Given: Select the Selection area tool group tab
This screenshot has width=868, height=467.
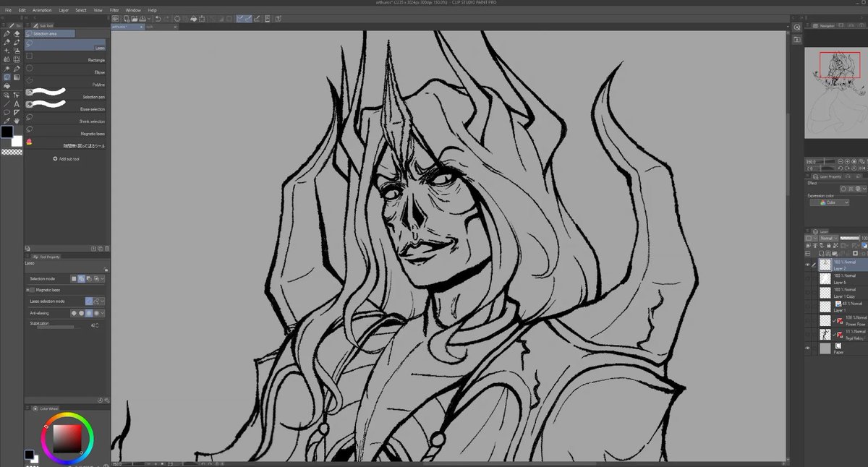Looking at the screenshot, I should [x=51, y=33].
